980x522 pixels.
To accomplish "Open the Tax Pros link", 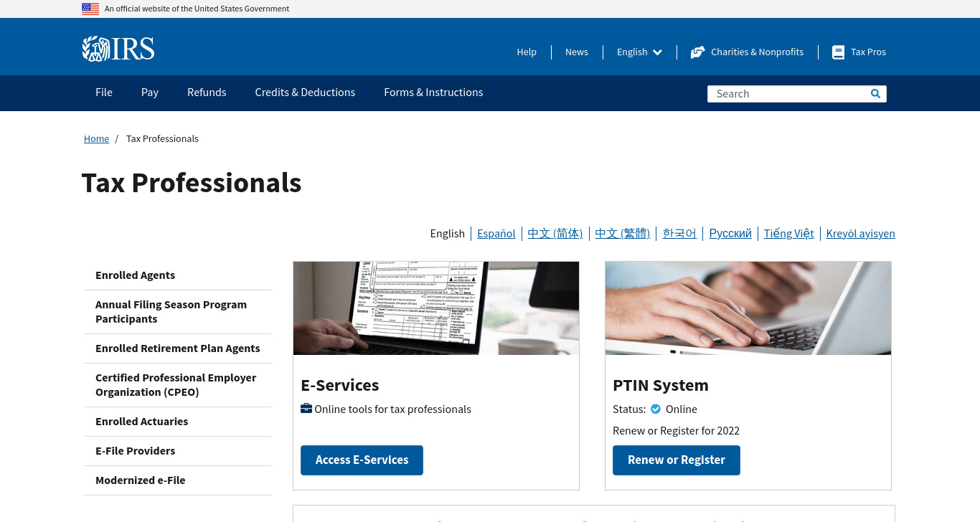I will (868, 52).
